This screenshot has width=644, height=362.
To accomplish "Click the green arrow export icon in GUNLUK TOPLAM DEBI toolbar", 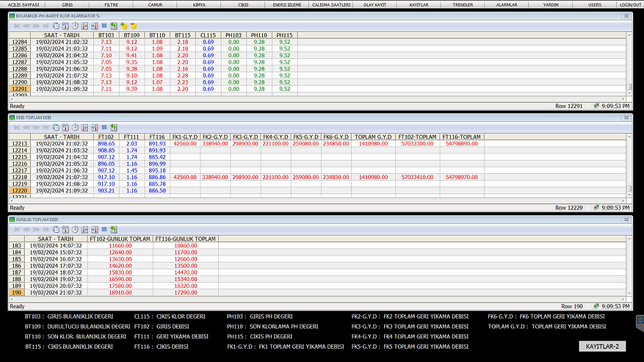I will pyautogui.click(x=113, y=229).
